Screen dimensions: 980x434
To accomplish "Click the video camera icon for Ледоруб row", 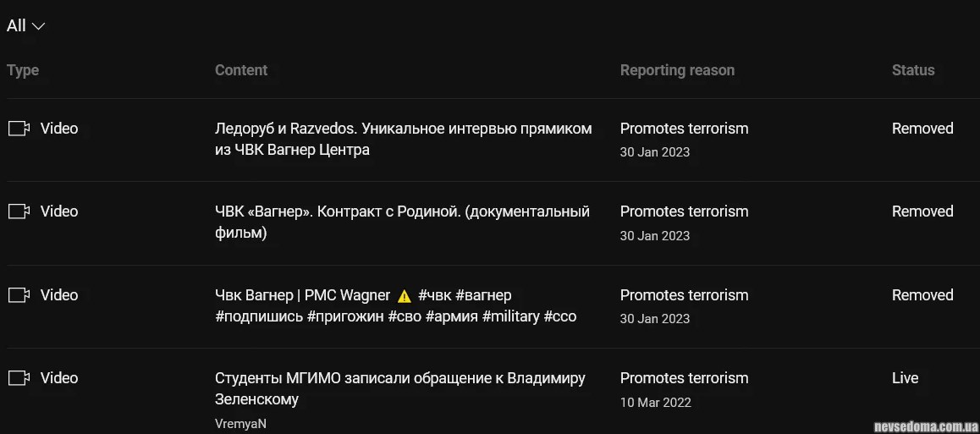I will [19, 129].
